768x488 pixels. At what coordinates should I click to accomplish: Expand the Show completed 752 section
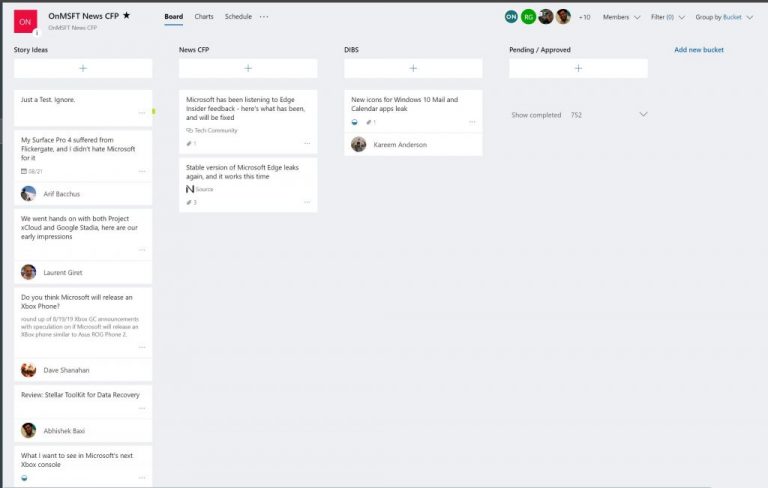(x=579, y=115)
